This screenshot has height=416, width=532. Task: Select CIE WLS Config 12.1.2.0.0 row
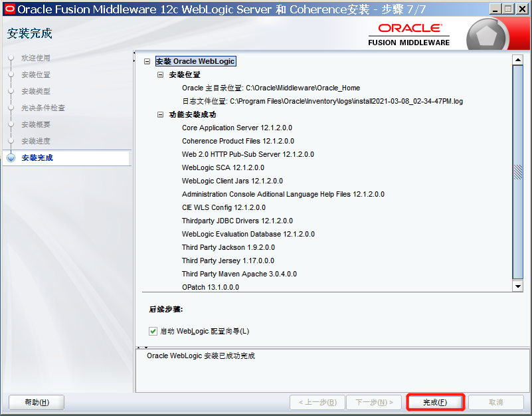224,207
